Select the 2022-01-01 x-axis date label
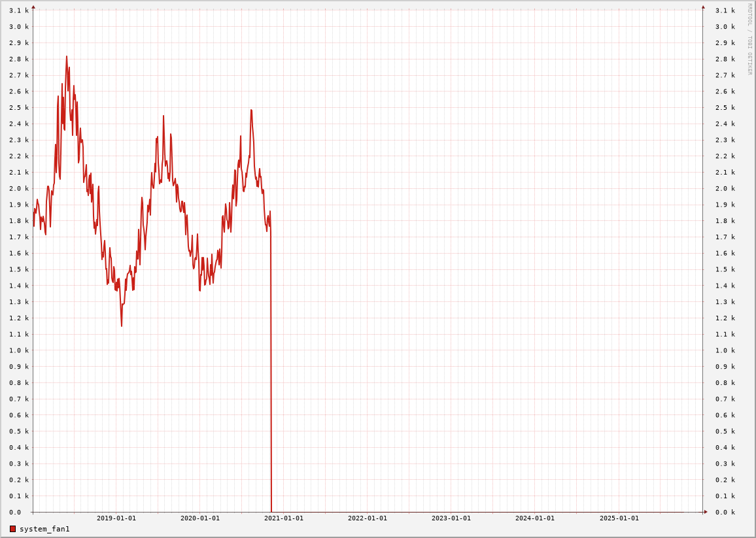This screenshot has width=756, height=538. pos(368,518)
